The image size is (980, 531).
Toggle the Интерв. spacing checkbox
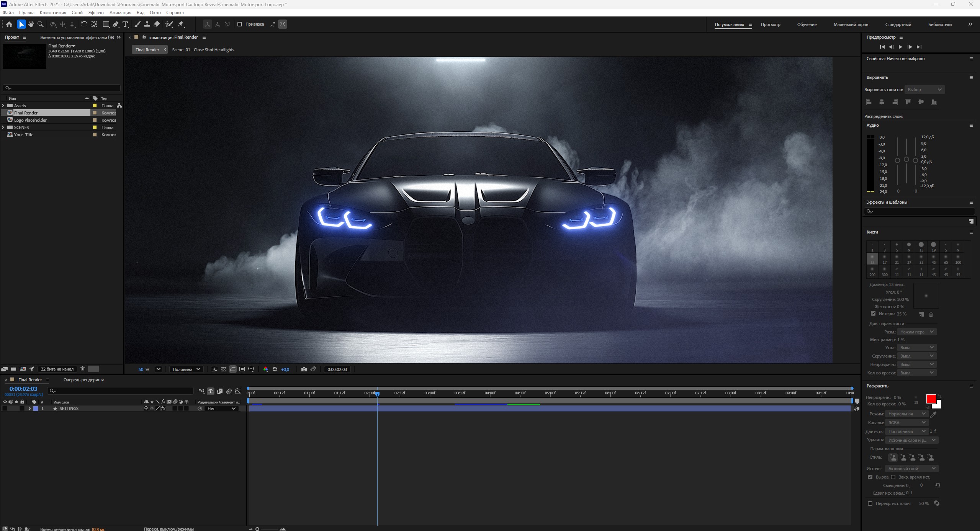873,314
